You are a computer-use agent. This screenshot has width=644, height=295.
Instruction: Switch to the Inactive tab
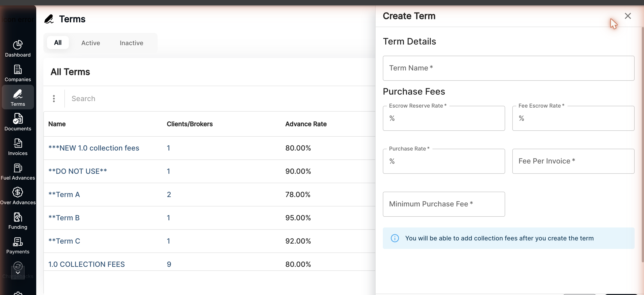131,43
